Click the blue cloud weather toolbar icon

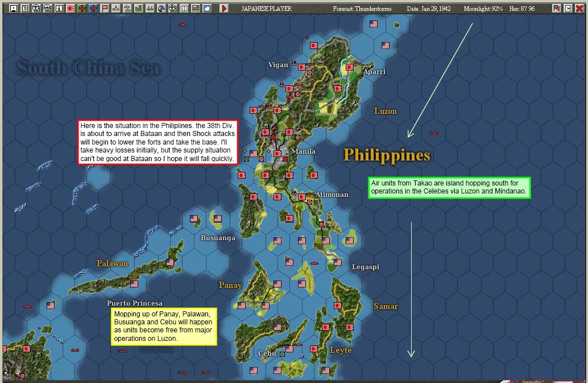pos(206,9)
